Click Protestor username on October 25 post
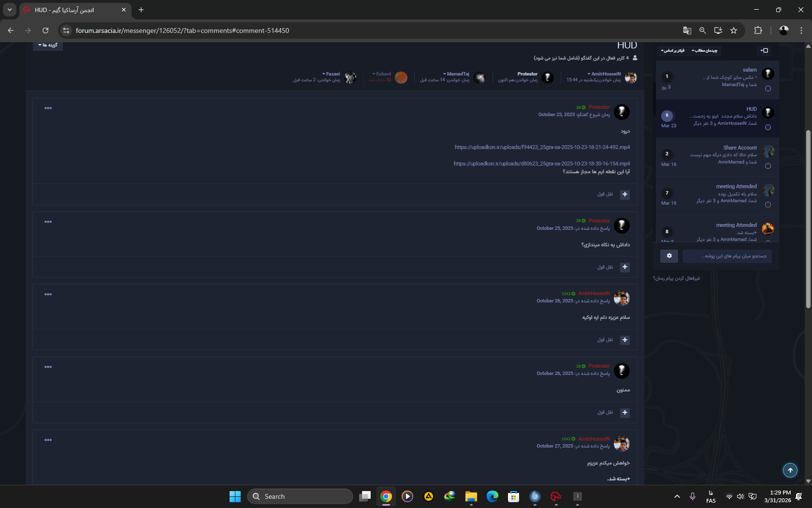The height and width of the screenshot is (508, 812). point(599,221)
